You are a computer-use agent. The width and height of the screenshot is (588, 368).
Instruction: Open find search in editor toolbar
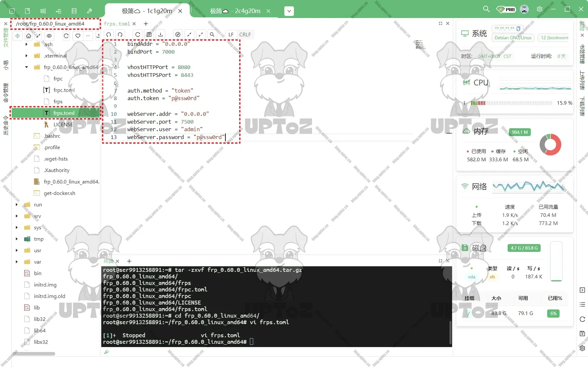pyautogui.click(x=212, y=34)
